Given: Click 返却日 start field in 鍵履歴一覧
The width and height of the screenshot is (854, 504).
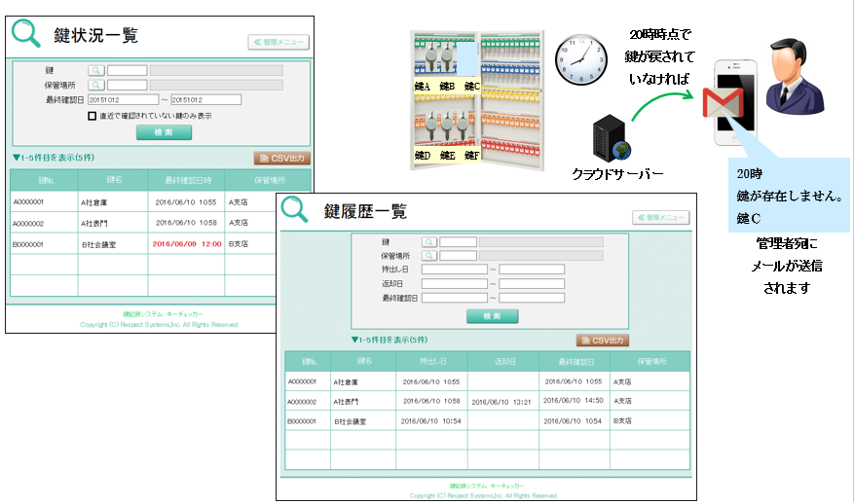Looking at the screenshot, I should point(454,283).
